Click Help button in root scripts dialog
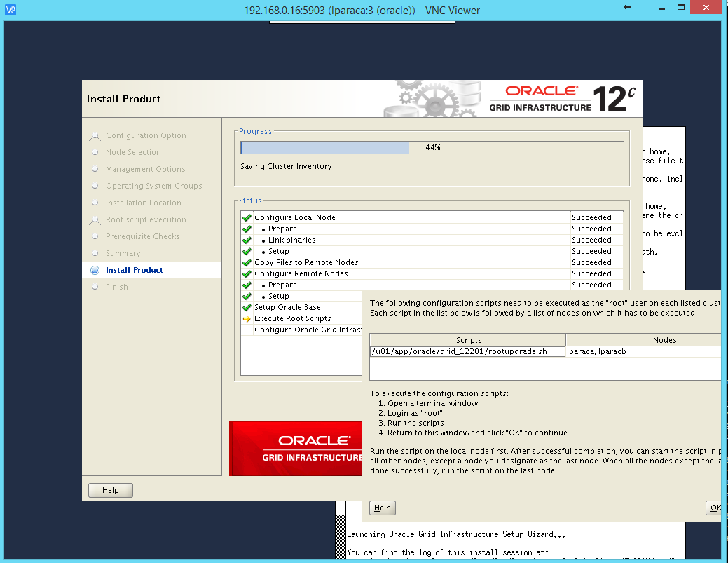728x563 pixels. (x=383, y=508)
